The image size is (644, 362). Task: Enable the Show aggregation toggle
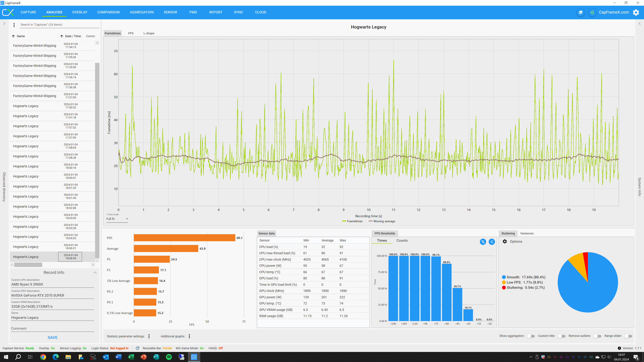point(530,336)
